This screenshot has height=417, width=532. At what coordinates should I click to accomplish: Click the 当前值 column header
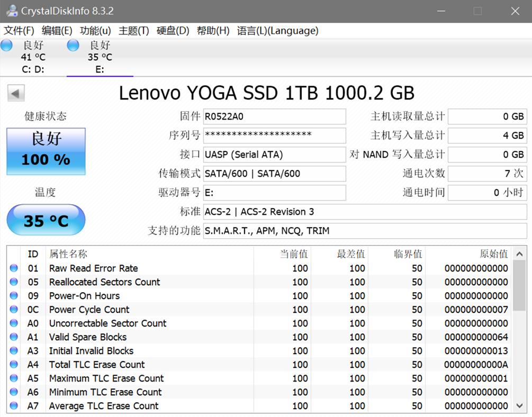(282, 254)
